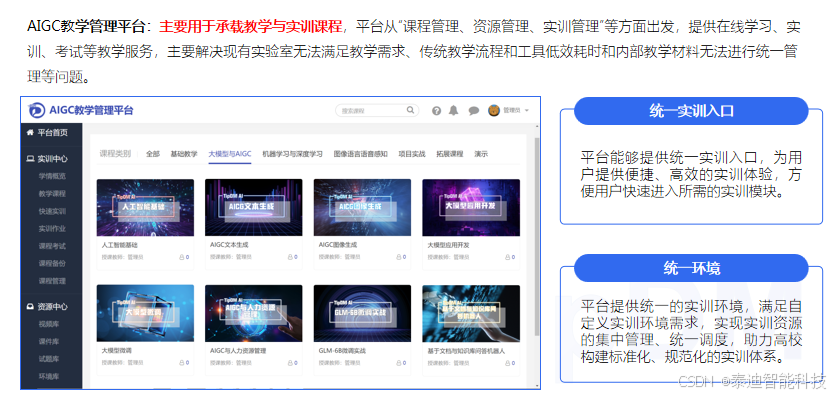This screenshot has width=838, height=397.
Task: Select the 拓展课程 category tab
Action: pos(449,154)
